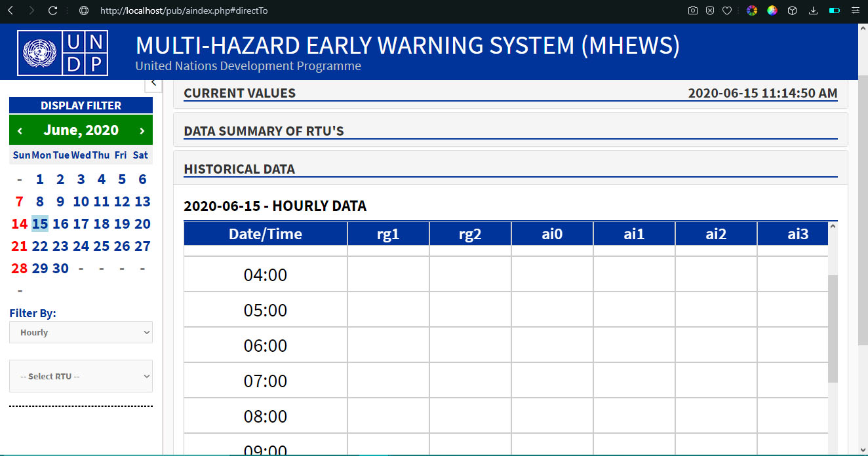868x456 pixels.
Task: Select June 30 in the calendar
Action: click(x=60, y=269)
